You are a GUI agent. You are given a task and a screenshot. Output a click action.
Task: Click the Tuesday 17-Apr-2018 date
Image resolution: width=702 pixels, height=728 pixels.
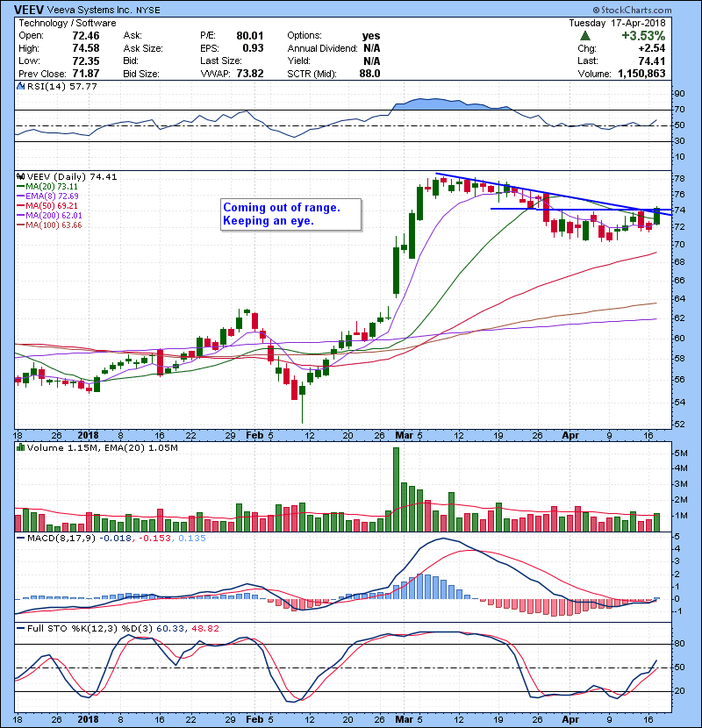click(617, 23)
